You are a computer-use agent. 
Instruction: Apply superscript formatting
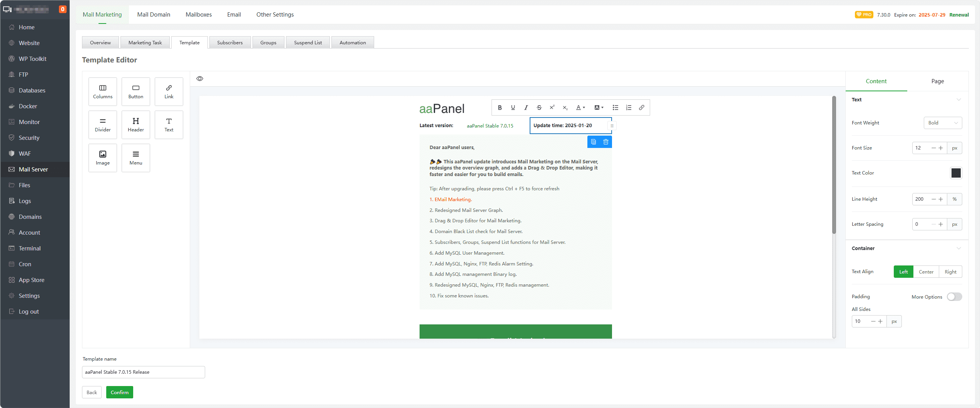tap(552, 107)
